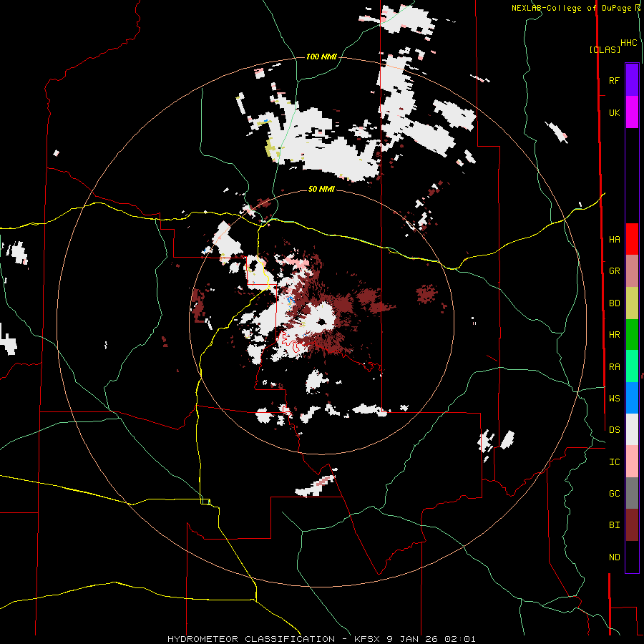This screenshot has width=644, height=644.
Task: Click the 9 JAN 26 date text
Action: 415,639
